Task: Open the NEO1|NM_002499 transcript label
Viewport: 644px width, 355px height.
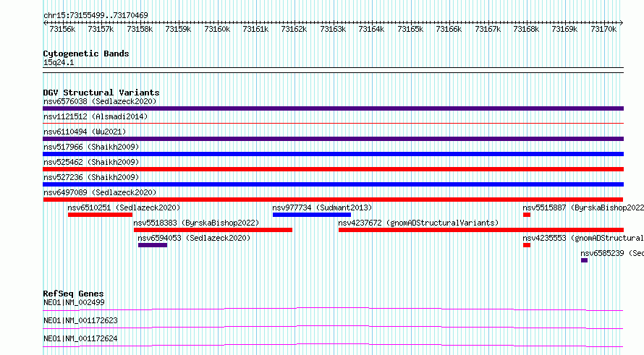Action: 74,302
